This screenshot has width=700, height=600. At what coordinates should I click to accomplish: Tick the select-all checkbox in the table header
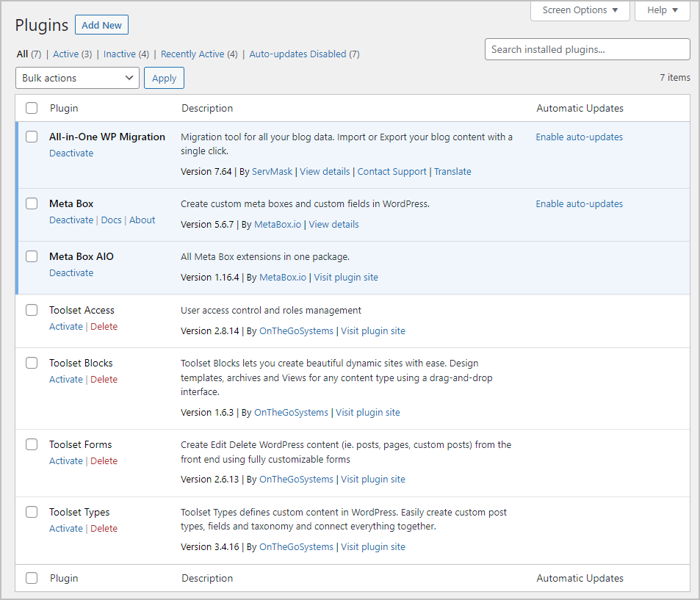(32, 108)
